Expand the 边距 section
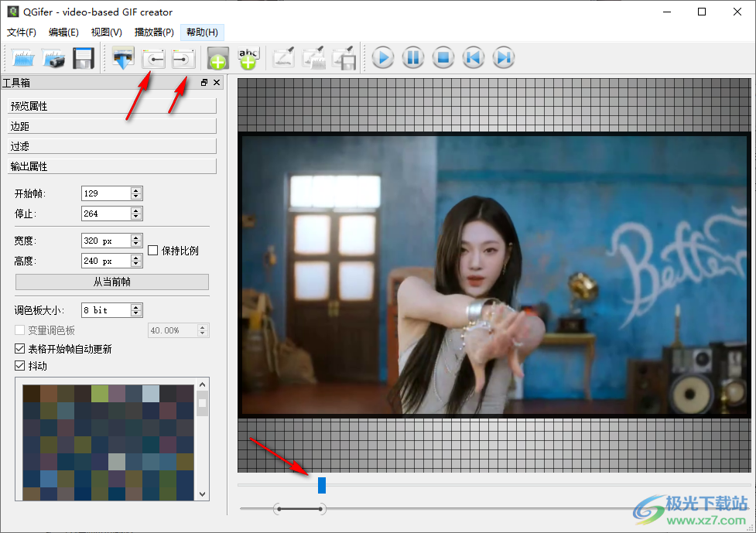756x533 pixels. (111, 126)
